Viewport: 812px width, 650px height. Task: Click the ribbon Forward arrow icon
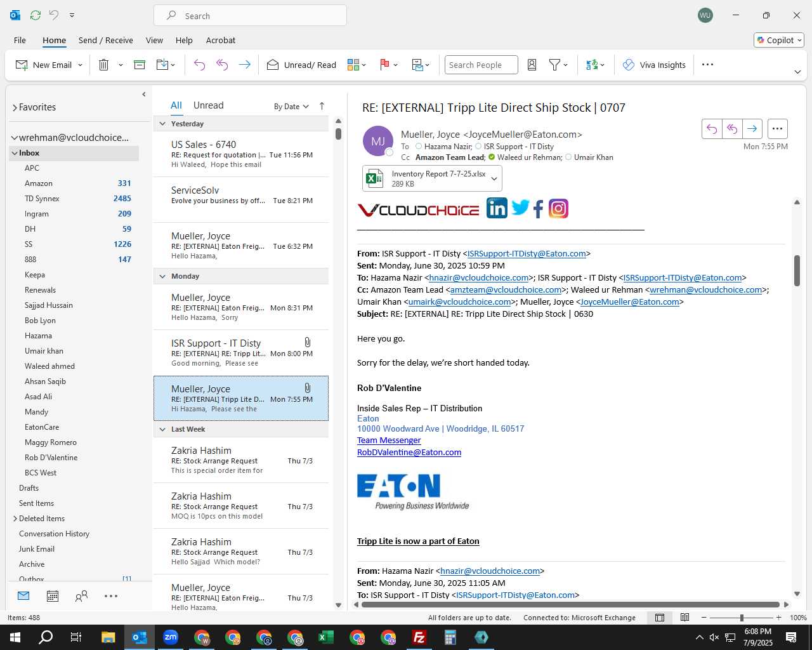click(244, 65)
